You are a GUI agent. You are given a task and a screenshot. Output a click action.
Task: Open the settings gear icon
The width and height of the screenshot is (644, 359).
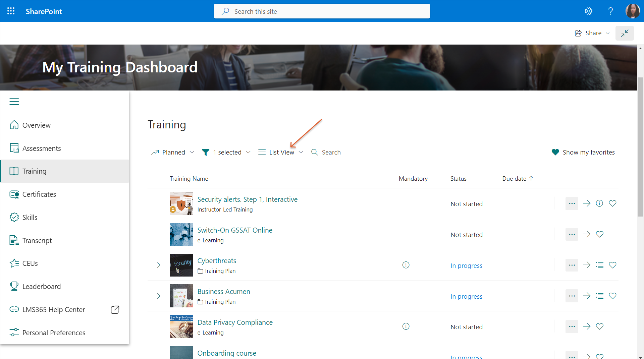[589, 11]
